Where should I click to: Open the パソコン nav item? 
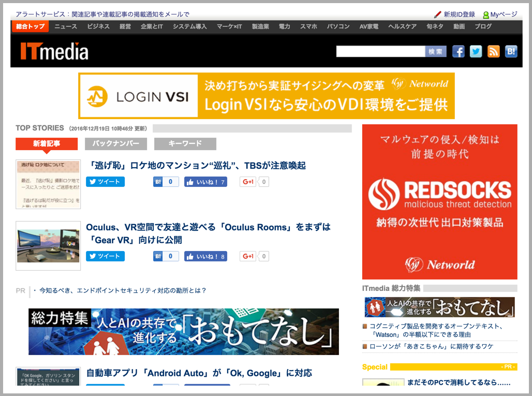point(338,26)
